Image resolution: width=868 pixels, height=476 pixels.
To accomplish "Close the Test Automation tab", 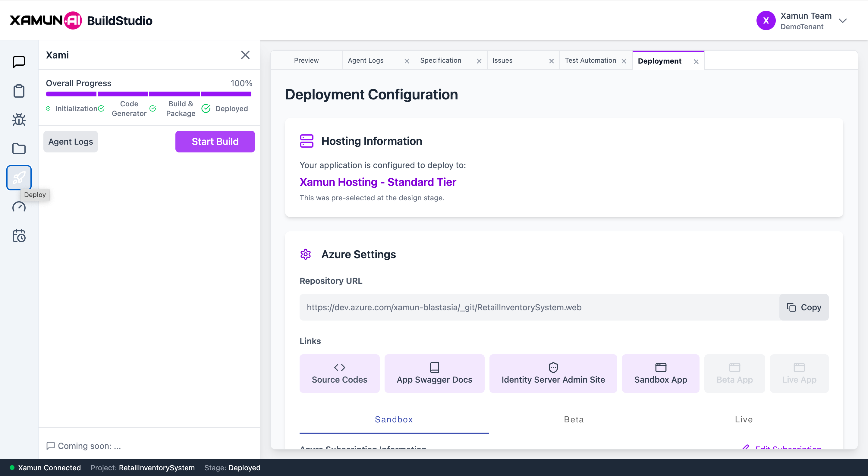I will pos(624,61).
